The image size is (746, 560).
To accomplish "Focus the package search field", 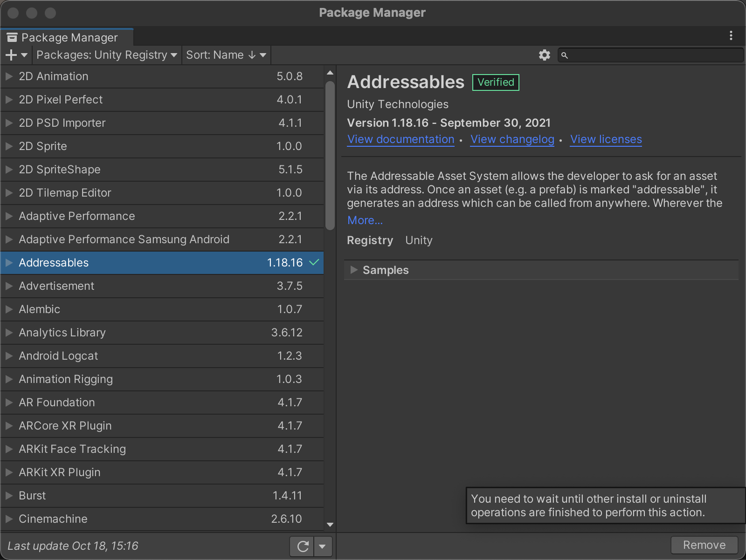I will point(651,55).
